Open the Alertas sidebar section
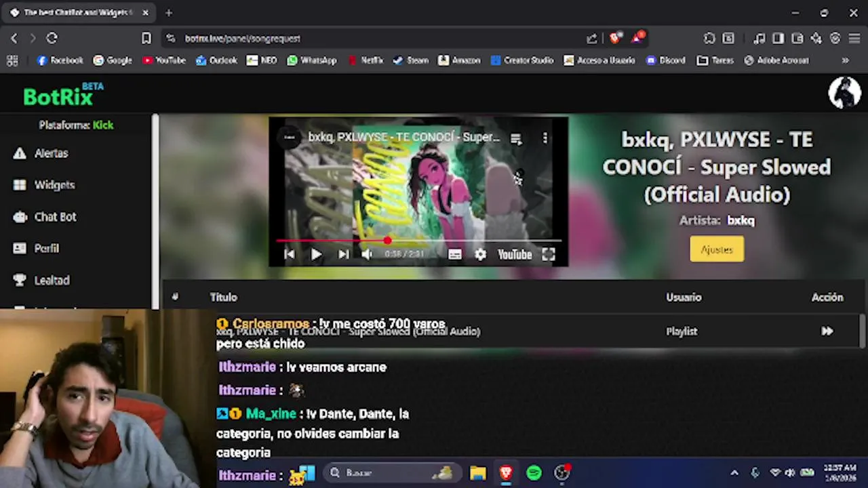 51,153
